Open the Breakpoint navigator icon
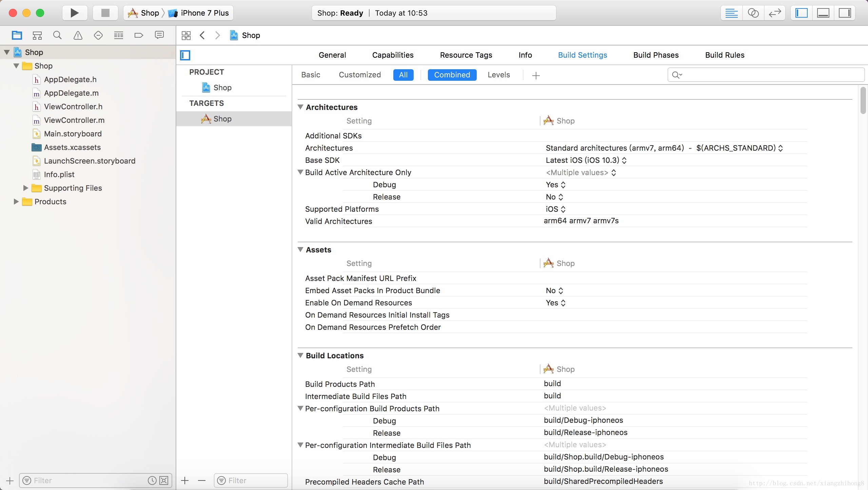 tap(139, 35)
